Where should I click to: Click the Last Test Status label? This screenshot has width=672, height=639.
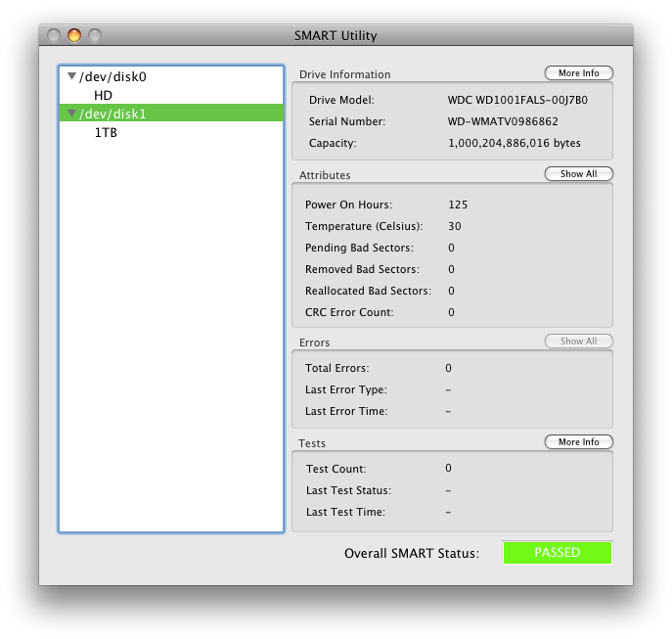click(x=348, y=490)
